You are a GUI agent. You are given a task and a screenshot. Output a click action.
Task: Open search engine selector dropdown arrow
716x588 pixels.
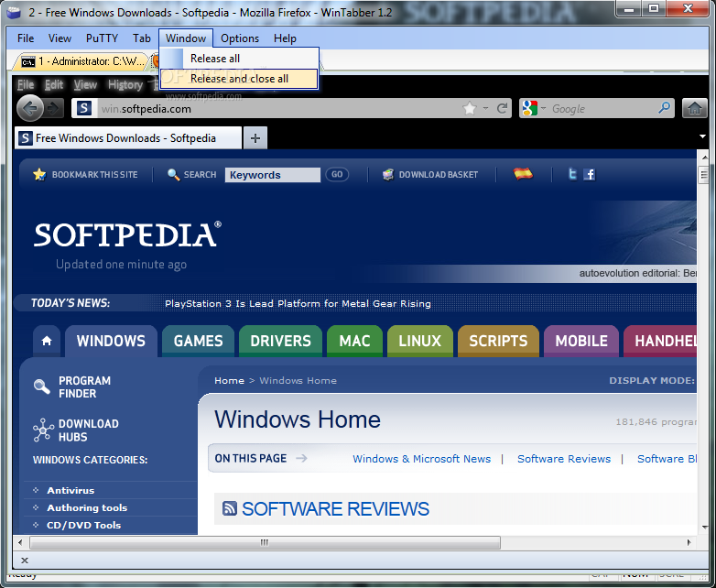pyautogui.click(x=543, y=109)
